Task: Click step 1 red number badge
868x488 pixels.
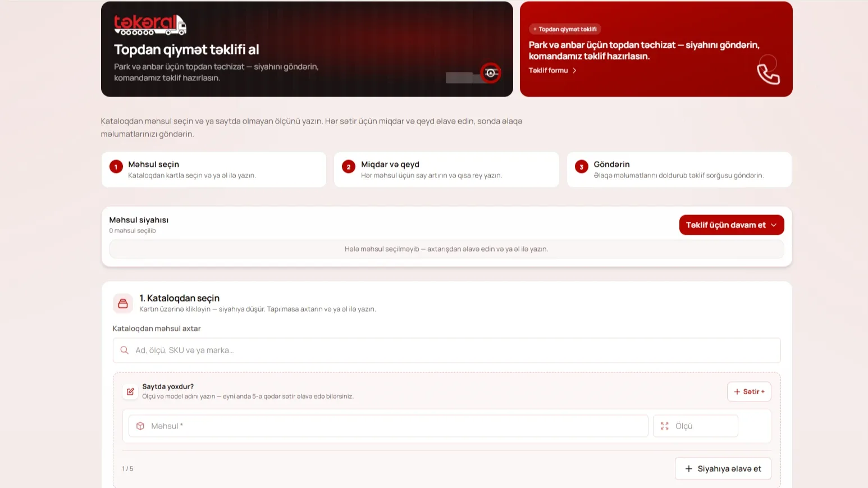Action: click(116, 167)
